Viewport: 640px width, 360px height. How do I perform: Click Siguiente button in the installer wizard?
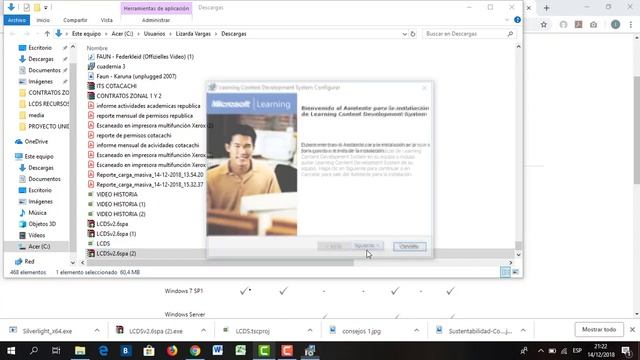point(367,246)
